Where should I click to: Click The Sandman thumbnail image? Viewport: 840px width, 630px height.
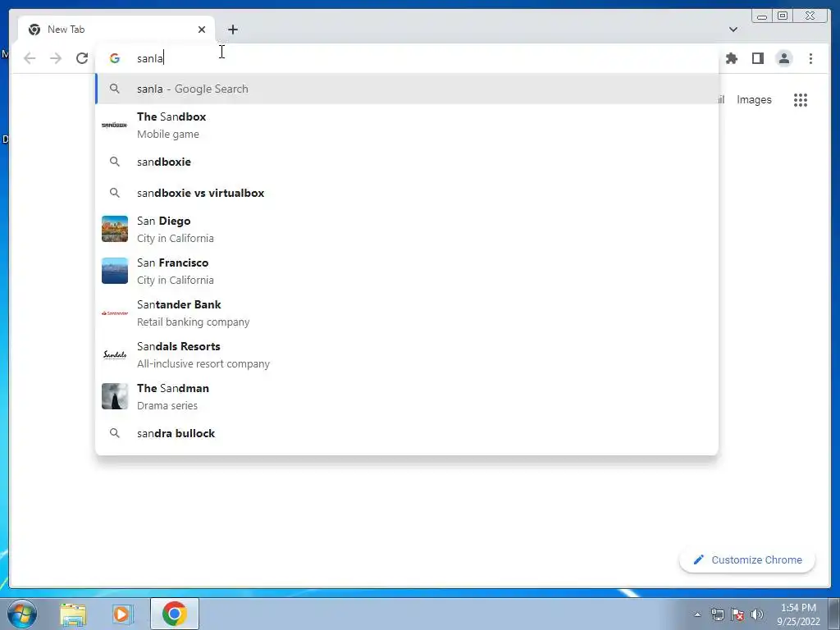[115, 396]
